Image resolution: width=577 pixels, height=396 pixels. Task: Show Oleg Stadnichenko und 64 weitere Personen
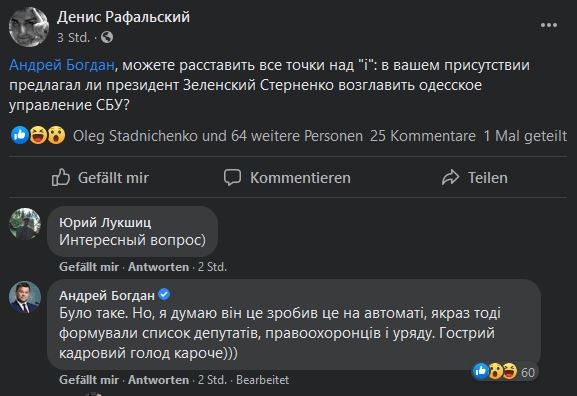[x=218, y=136]
